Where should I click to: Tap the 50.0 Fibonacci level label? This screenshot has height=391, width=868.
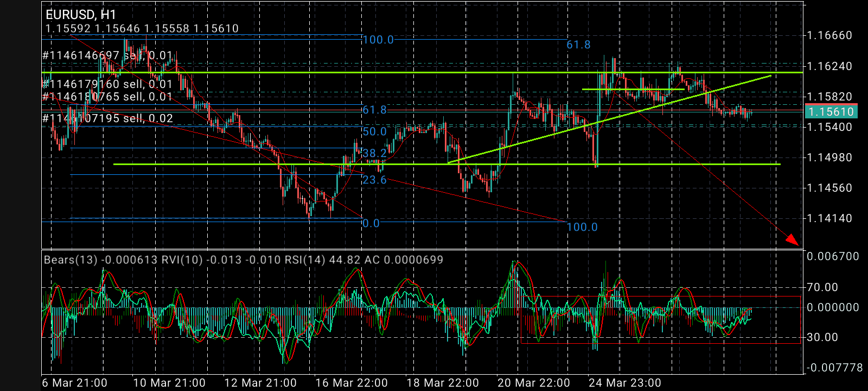coord(374,132)
